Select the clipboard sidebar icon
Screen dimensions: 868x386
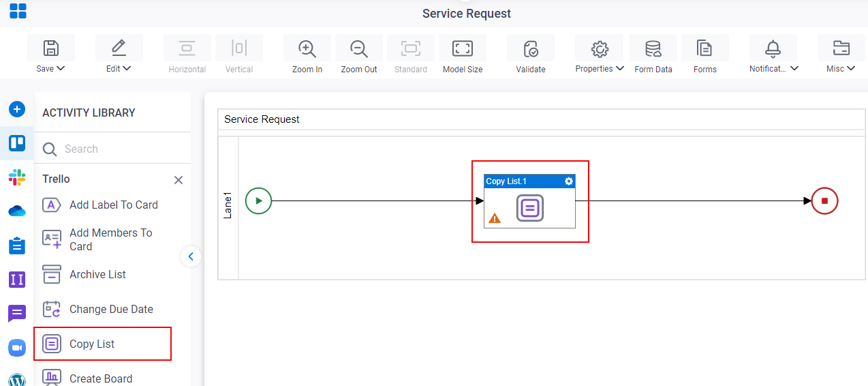point(17,246)
